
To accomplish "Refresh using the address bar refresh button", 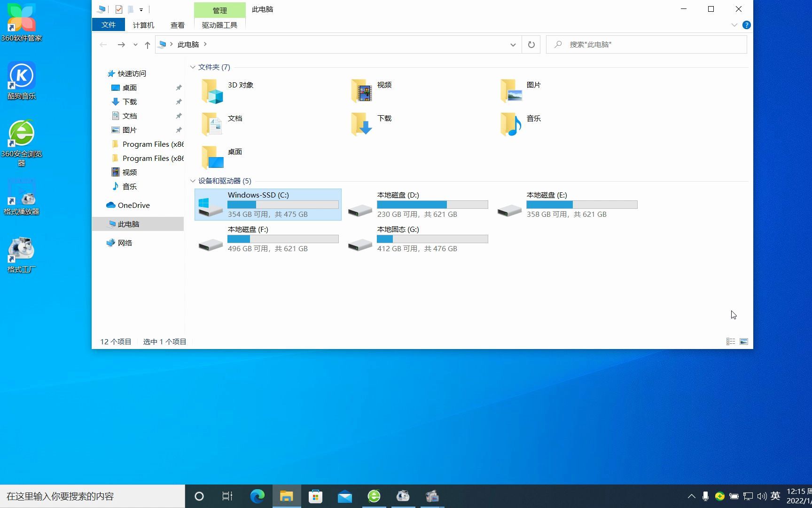I will point(531,44).
